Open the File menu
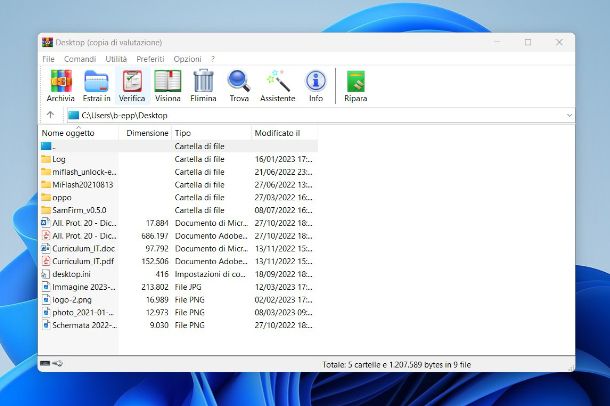The height and width of the screenshot is (406, 610). coord(48,59)
